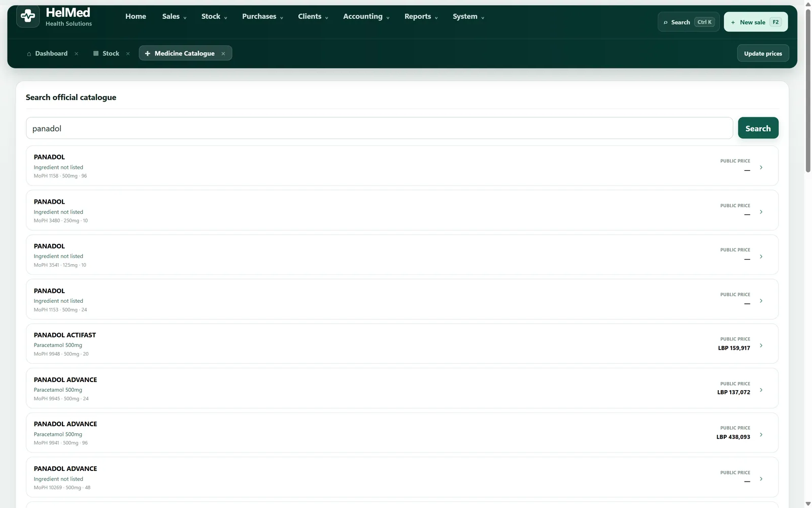Viewport: 812px width, 508px height.
Task: Open the PANADOL MoPH 3480 row arrow
Action: [761, 212]
